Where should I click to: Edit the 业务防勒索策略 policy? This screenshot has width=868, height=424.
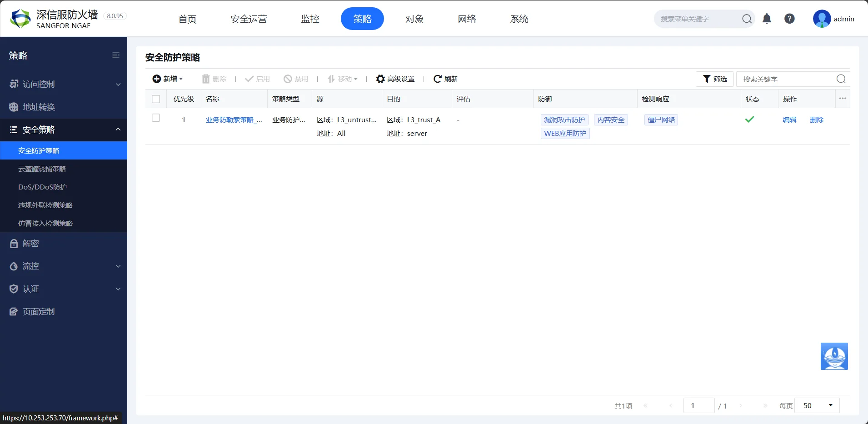[x=790, y=120]
